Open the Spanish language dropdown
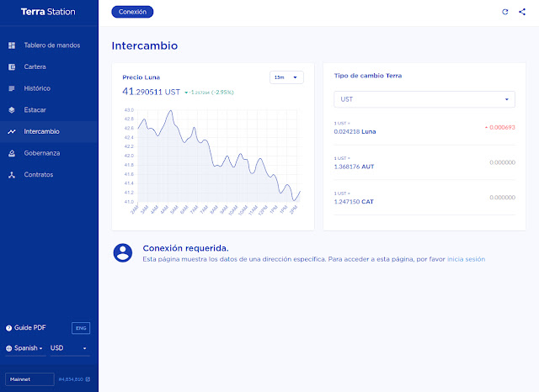 click(x=25, y=348)
